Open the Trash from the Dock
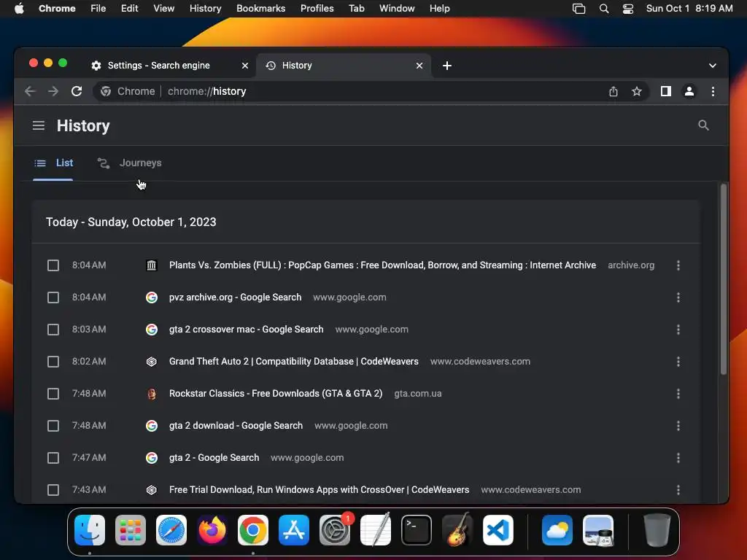The width and height of the screenshot is (747, 560). [x=657, y=530]
